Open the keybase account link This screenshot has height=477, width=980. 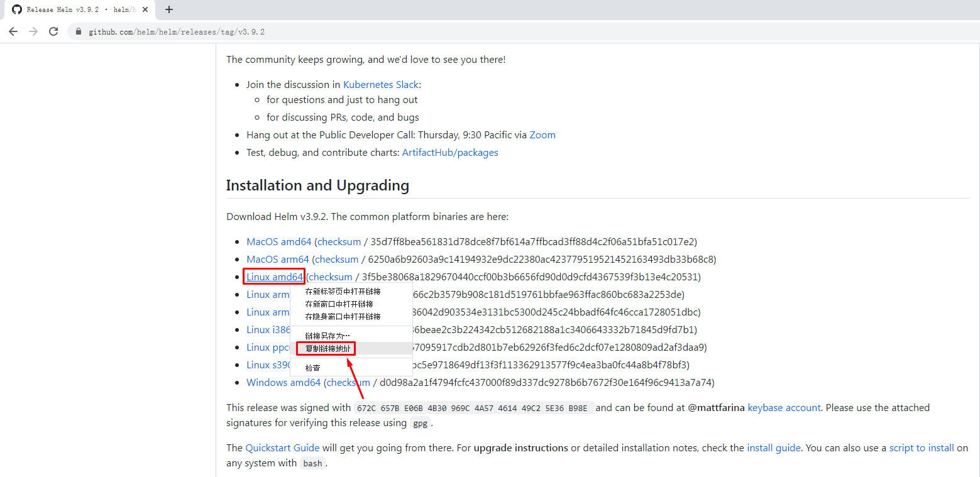(784, 407)
